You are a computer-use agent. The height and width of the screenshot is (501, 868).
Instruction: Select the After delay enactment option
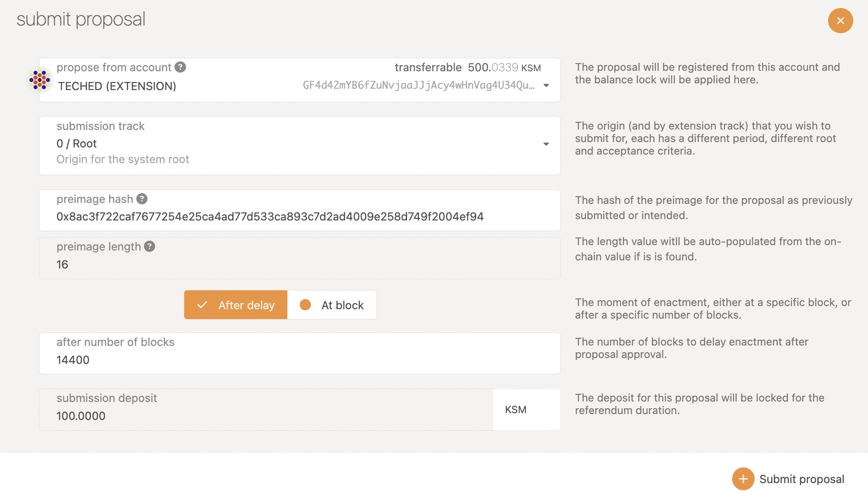point(246,305)
